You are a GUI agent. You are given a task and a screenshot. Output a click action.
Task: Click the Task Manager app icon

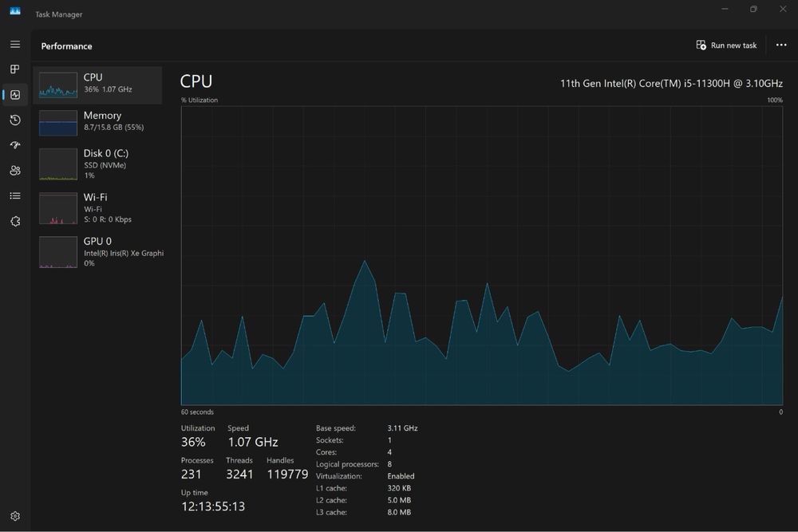(15, 11)
